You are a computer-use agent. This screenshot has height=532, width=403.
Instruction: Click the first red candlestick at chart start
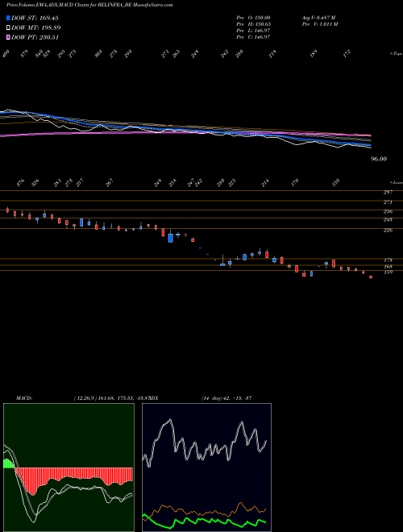pyautogui.click(x=7, y=210)
